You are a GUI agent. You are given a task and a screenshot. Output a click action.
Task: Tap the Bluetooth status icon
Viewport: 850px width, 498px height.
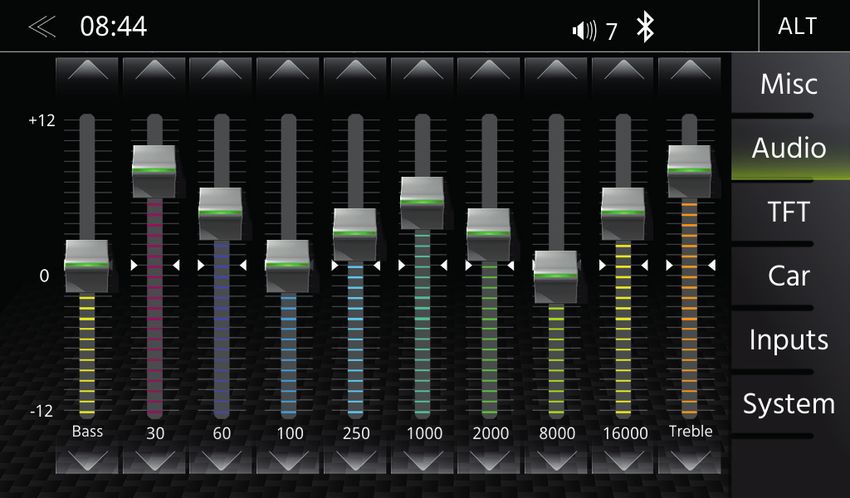pos(645,27)
